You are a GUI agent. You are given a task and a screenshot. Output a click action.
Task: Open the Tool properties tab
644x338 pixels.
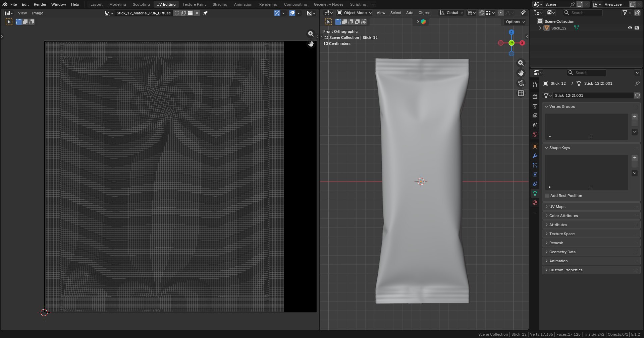point(535,85)
